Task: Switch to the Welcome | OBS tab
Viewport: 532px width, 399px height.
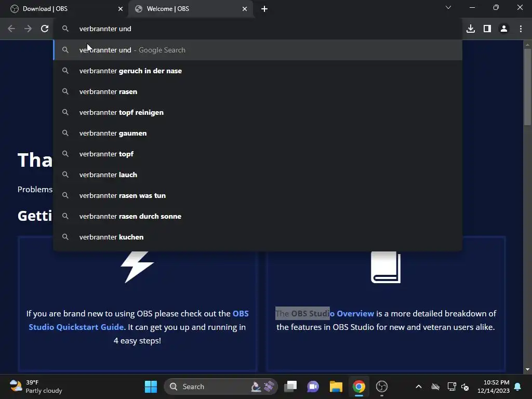Action: [191, 9]
